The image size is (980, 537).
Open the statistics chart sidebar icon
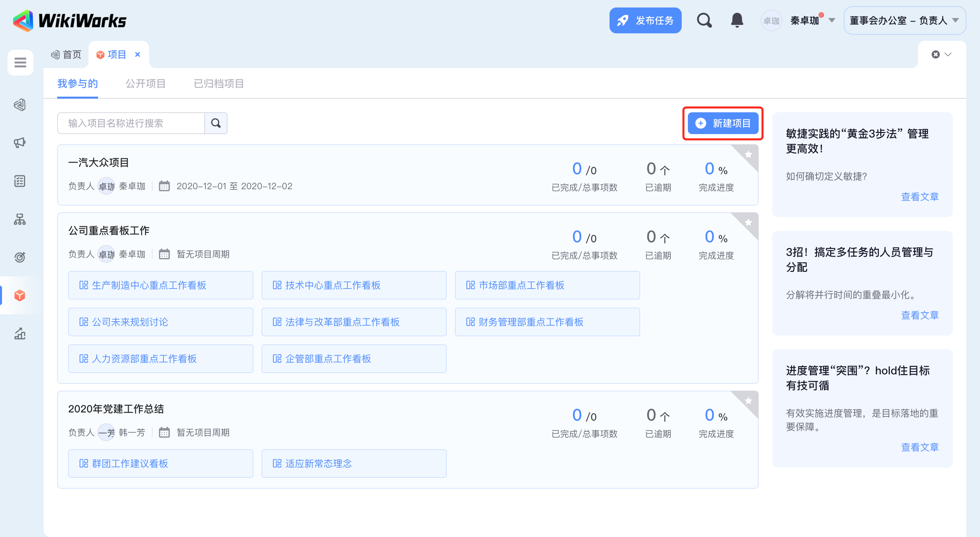pyautogui.click(x=20, y=333)
